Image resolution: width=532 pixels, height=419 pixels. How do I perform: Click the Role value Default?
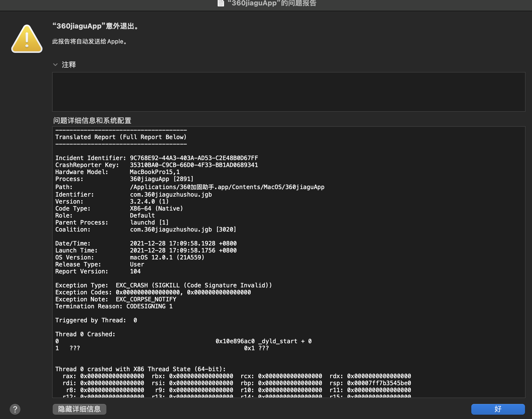tap(142, 215)
